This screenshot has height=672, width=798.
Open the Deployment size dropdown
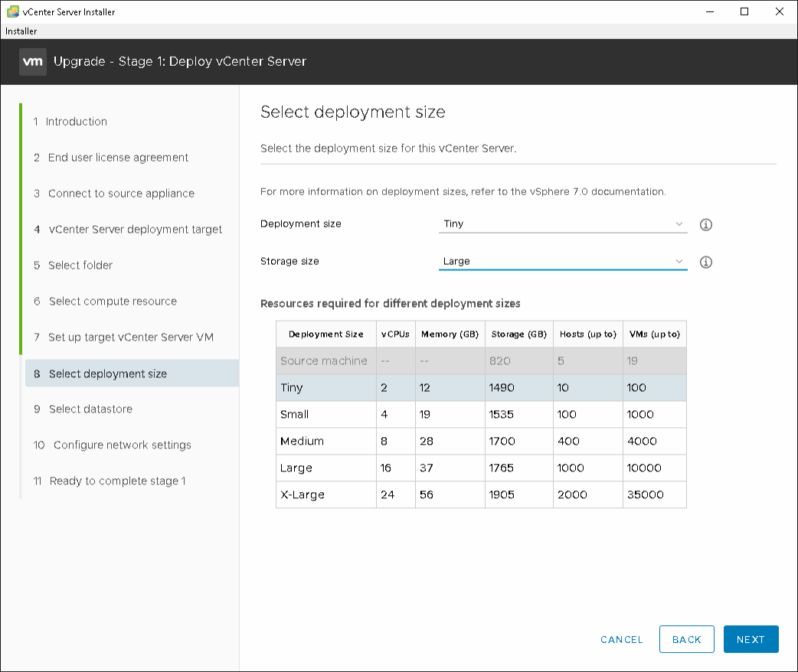click(563, 224)
